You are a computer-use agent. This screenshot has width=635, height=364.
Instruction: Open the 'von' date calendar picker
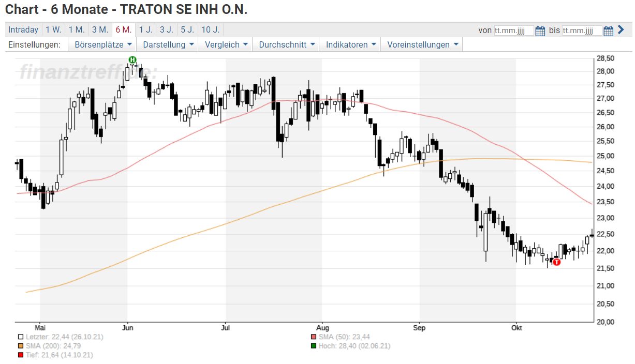click(540, 31)
